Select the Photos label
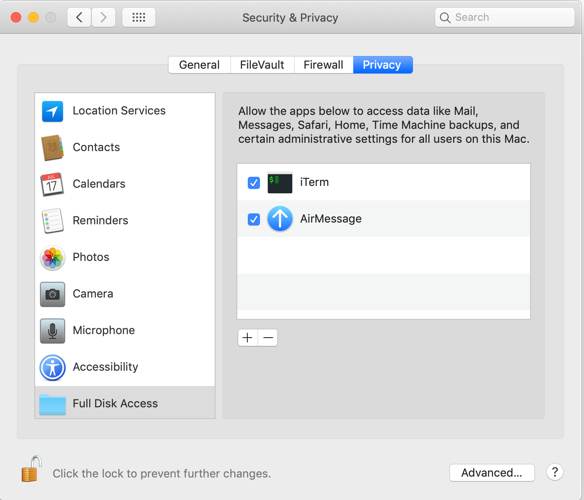The height and width of the screenshot is (500, 584). pos(91,257)
